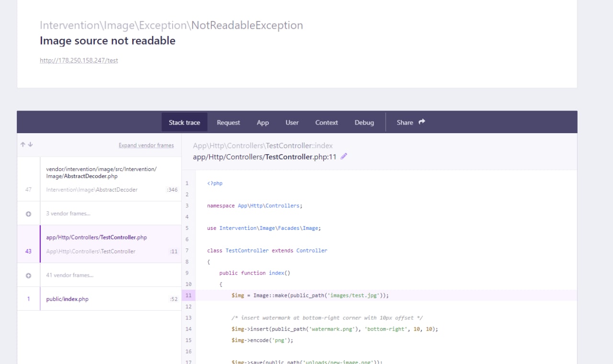Click the namespace App\Http\Controllers code line

pos(255,205)
